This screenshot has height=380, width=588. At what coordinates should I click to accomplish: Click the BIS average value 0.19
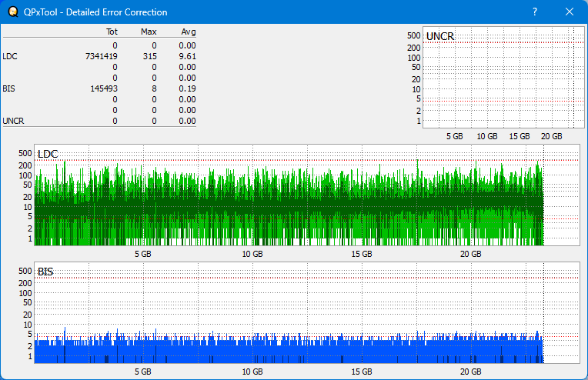click(188, 88)
